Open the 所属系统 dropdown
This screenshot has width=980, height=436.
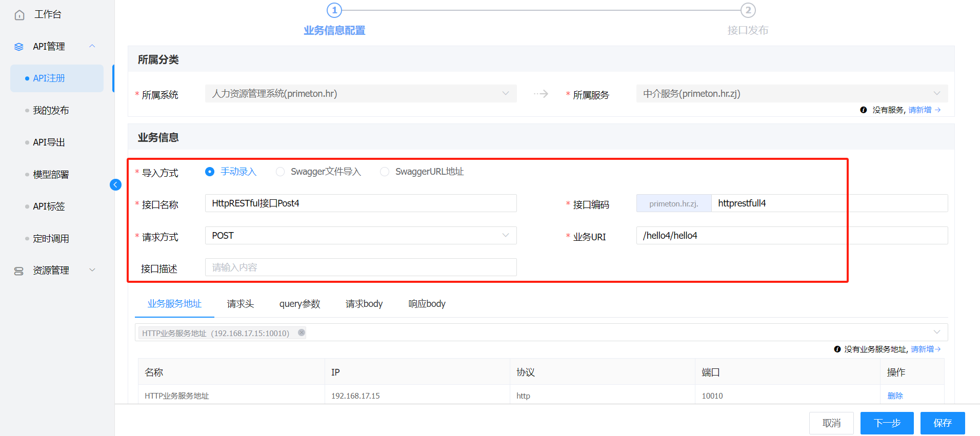pos(361,94)
